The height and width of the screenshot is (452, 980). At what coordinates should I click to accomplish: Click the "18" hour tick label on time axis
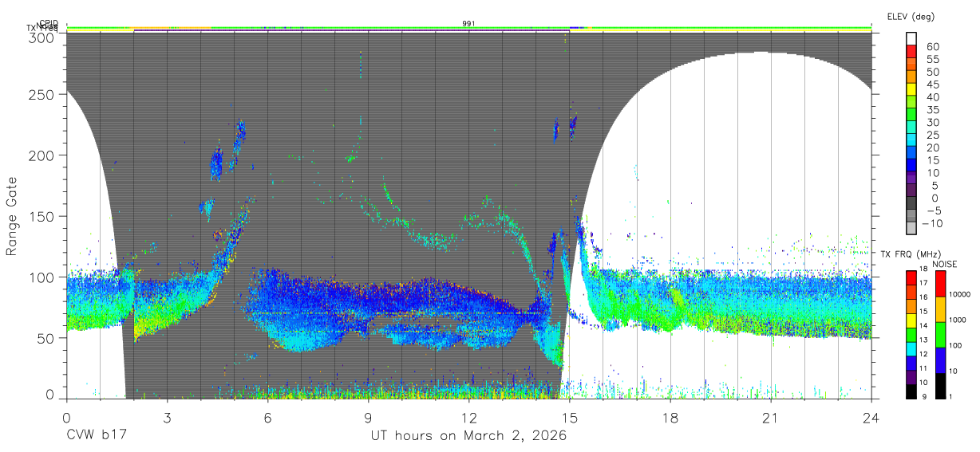[x=670, y=417]
